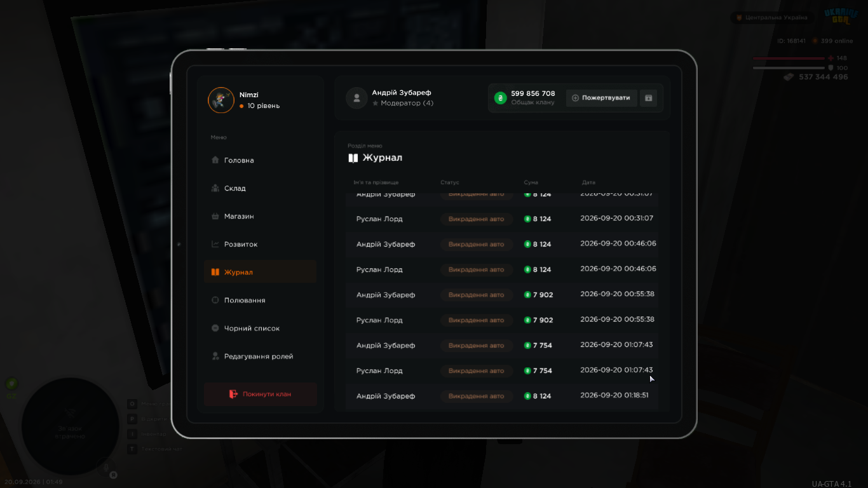Screen dimensions: 868x488
Task: Click Викрадення авто tag in 00:55:38 Руслан row
Action: (x=477, y=320)
